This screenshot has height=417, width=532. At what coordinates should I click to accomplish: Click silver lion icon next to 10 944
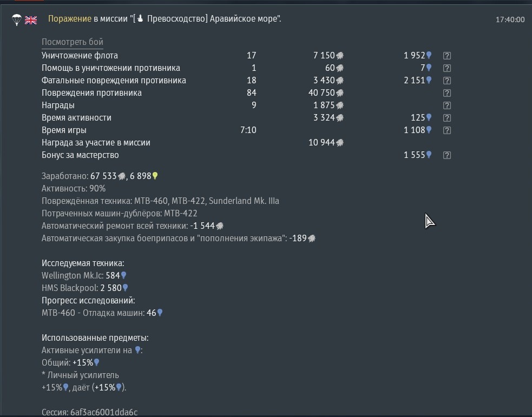coord(340,143)
